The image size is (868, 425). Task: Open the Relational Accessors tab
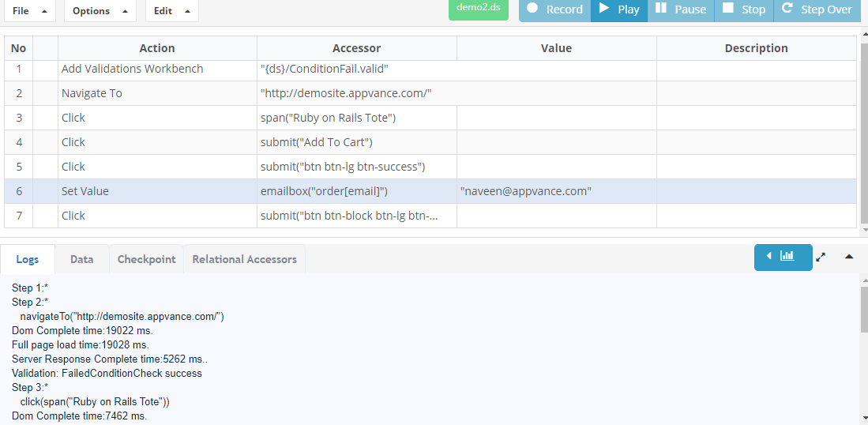245,259
